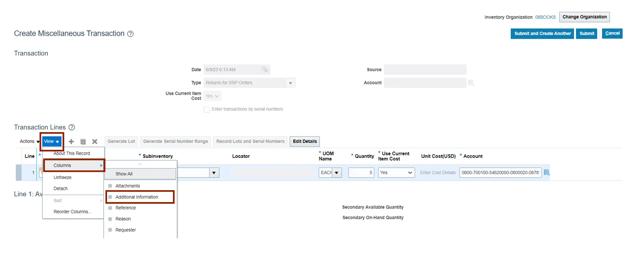Image resolution: width=644 pixels, height=256 pixels.
Task: Click the Quantity field showing 5
Action: pos(361,172)
